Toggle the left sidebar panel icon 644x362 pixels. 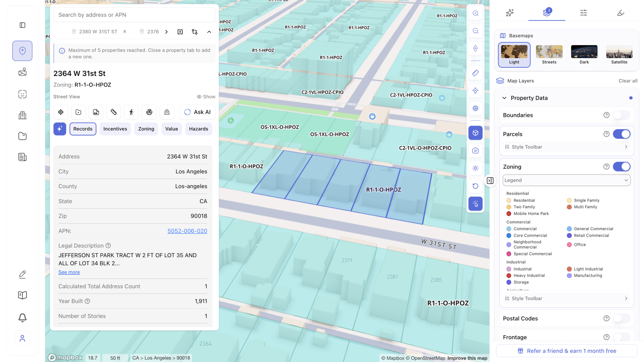pyautogui.click(x=22, y=25)
